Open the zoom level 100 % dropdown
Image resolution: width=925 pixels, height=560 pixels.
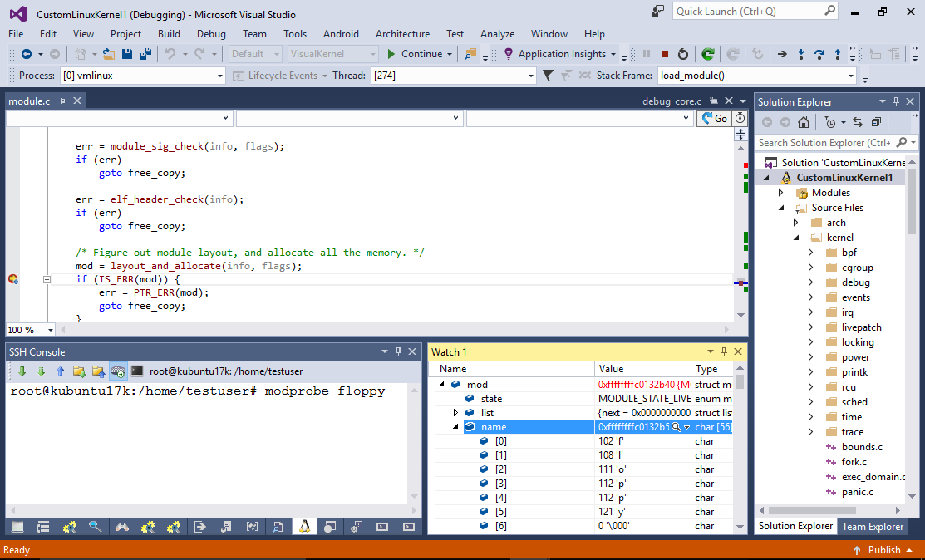tap(50, 330)
